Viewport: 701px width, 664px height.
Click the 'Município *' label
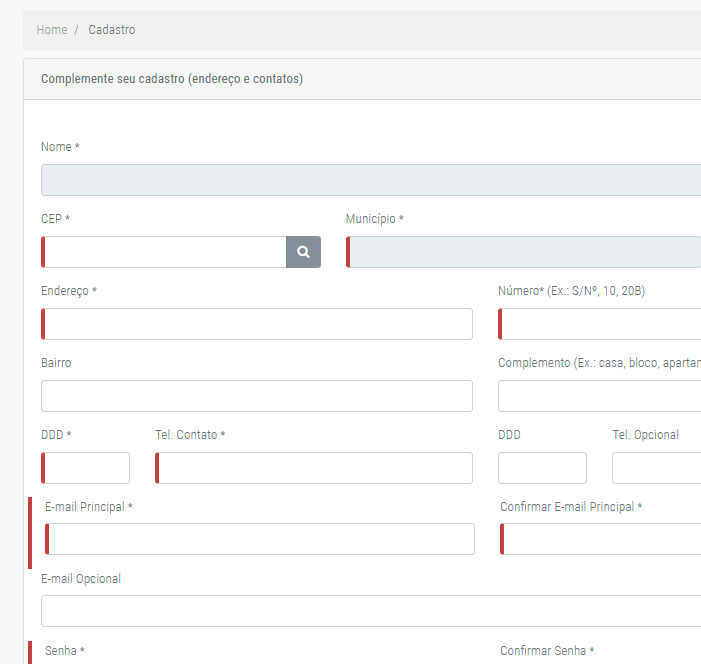375,219
